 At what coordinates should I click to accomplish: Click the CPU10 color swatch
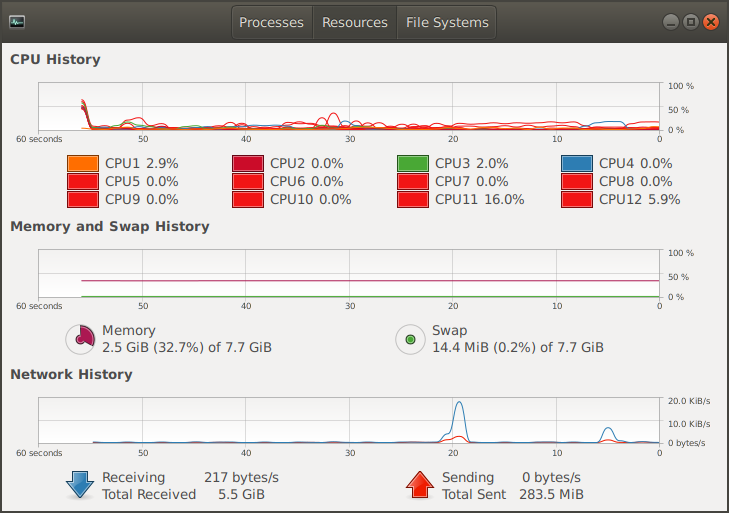[x=248, y=200]
